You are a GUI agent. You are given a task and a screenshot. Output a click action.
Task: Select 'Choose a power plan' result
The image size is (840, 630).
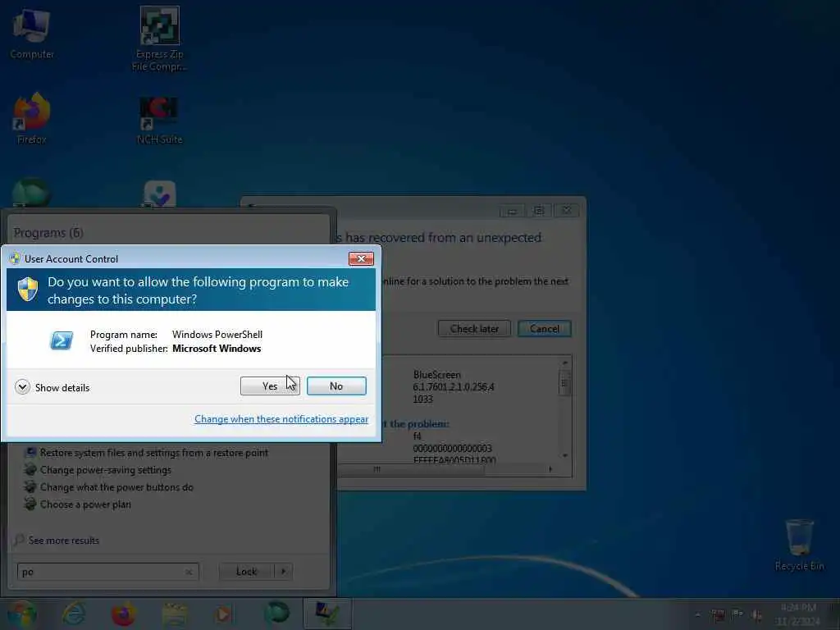coord(85,504)
